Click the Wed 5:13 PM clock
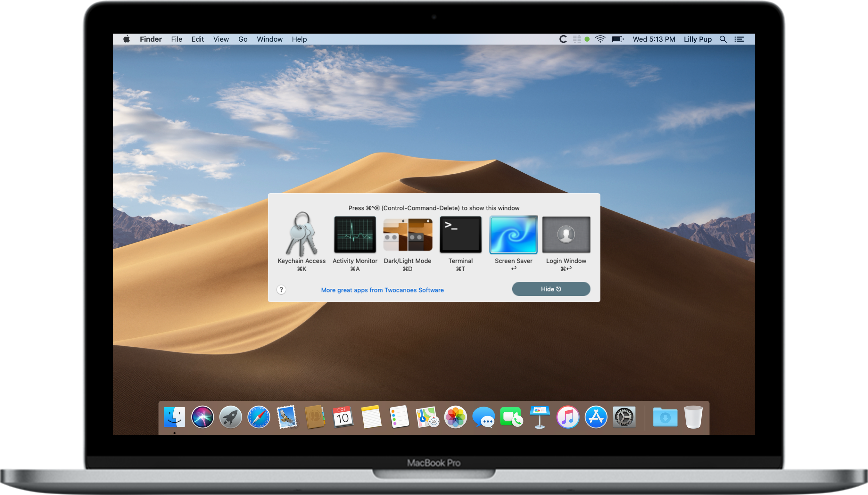 (654, 39)
